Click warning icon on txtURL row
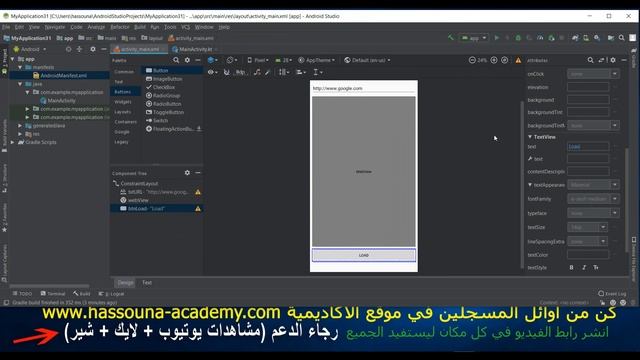Image resolution: width=640 pixels, height=360 pixels. (x=198, y=192)
